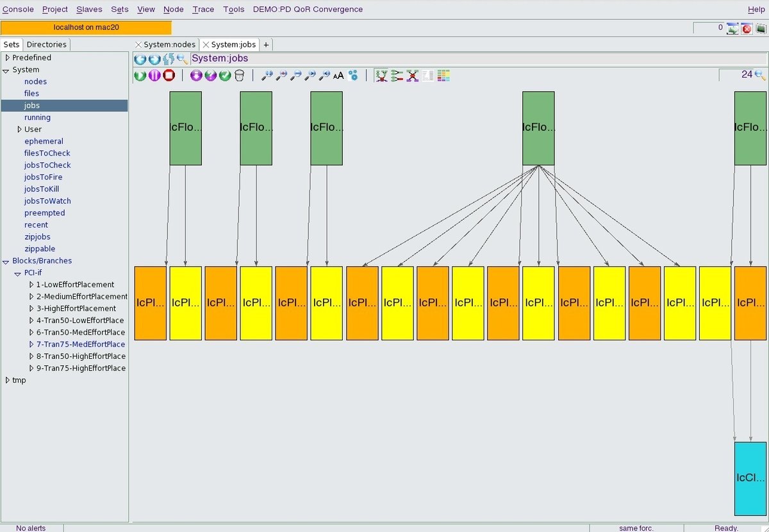The image size is (769, 532).
Task: Click the back navigation arrow icon
Action: (x=140, y=59)
